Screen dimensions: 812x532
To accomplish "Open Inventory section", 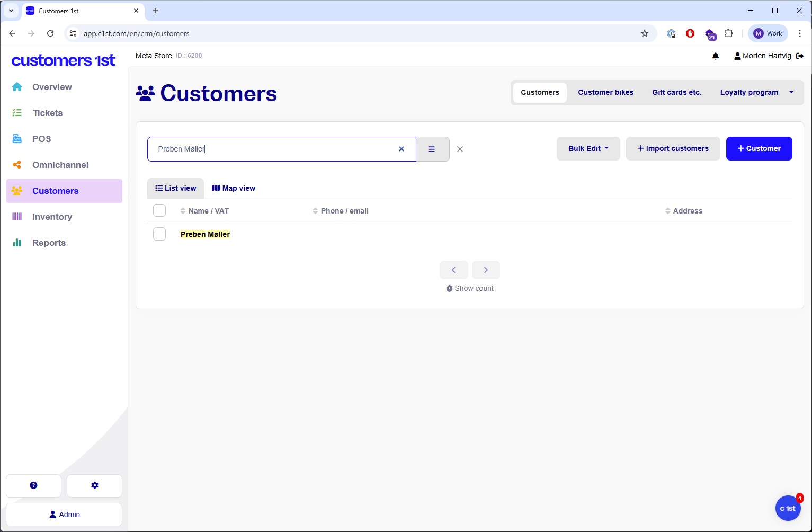I will (x=64, y=217).
